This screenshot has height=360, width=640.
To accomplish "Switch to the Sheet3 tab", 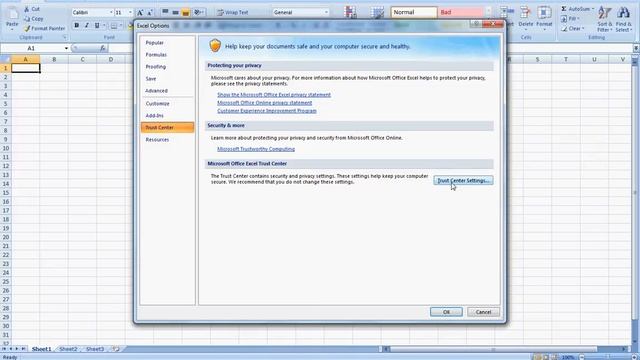I will [95, 349].
